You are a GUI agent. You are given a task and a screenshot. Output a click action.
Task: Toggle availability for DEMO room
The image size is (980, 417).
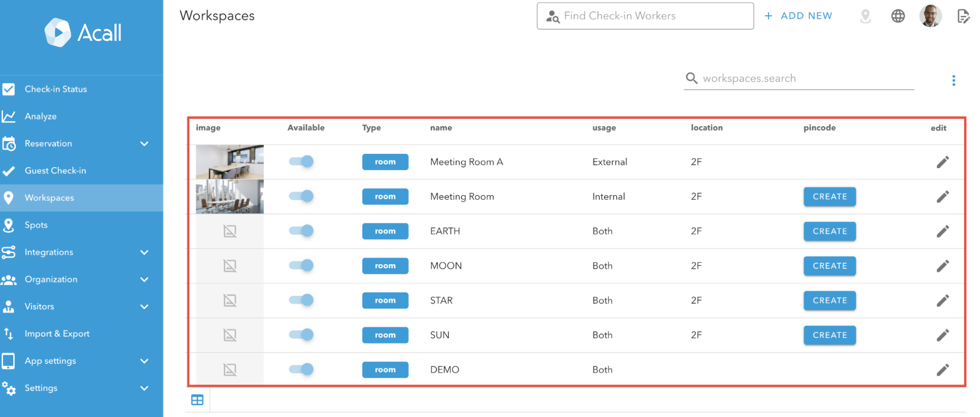(301, 369)
